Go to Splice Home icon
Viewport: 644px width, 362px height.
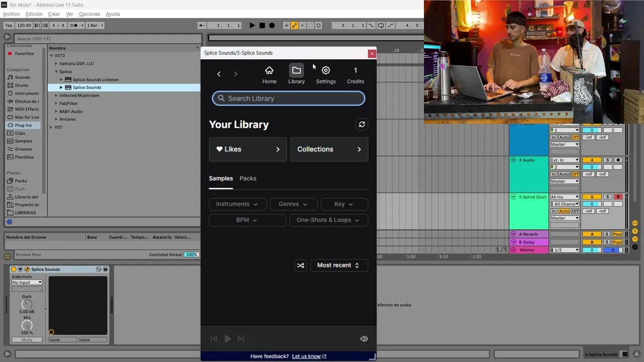click(269, 70)
